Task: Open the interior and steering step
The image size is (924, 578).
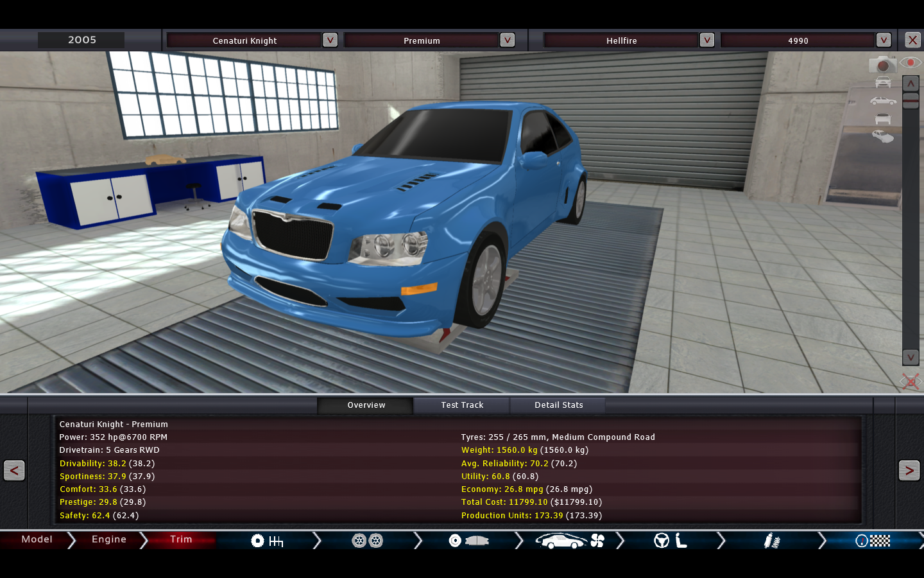Action: click(x=671, y=541)
